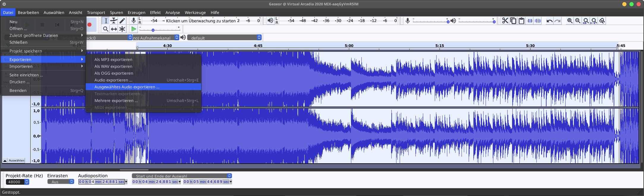Image resolution: width=644 pixels, height=196 pixels.
Task: Trim audio outside selection
Action: [x=530, y=21]
